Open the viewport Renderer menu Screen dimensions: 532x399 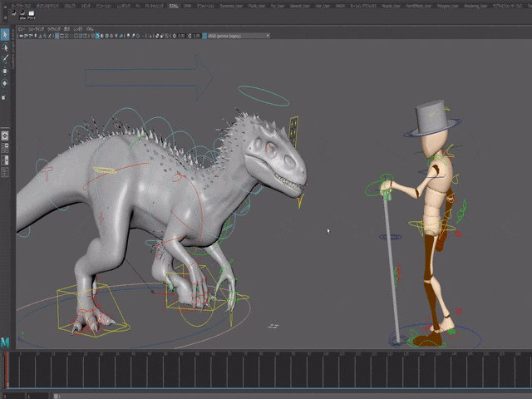(78, 28)
